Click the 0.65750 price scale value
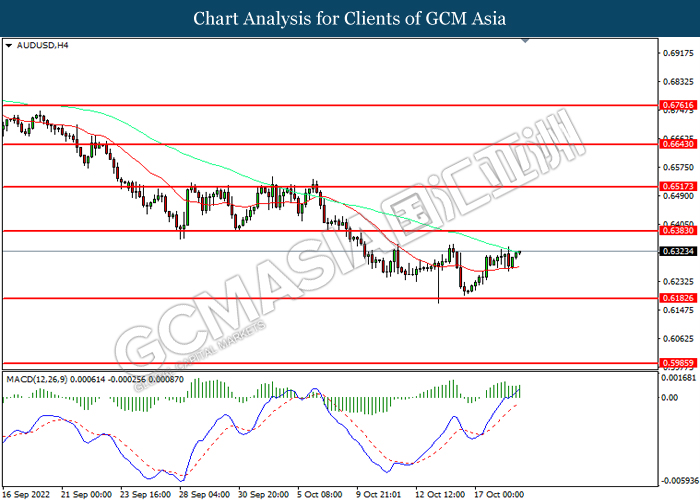700x500 pixels. pos(679,167)
